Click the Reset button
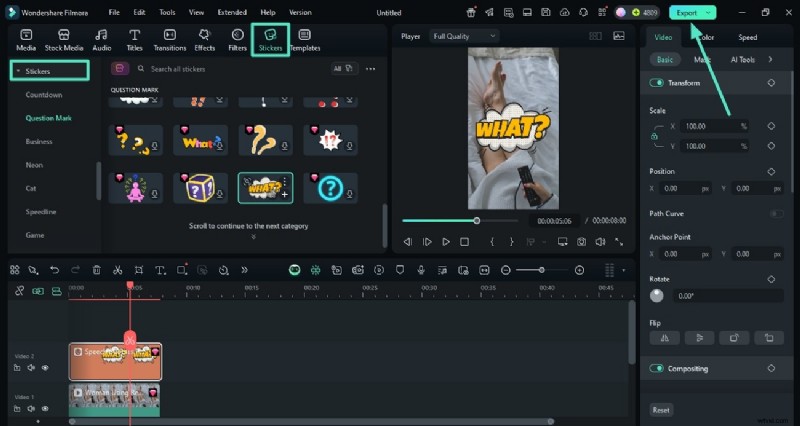This screenshot has height=426, width=800. (x=661, y=410)
